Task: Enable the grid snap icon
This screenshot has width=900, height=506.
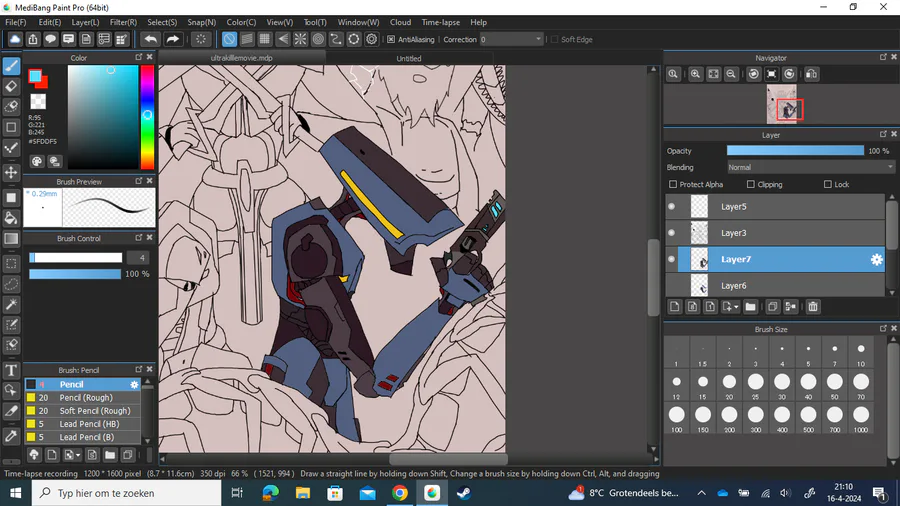Action: [265, 39]
